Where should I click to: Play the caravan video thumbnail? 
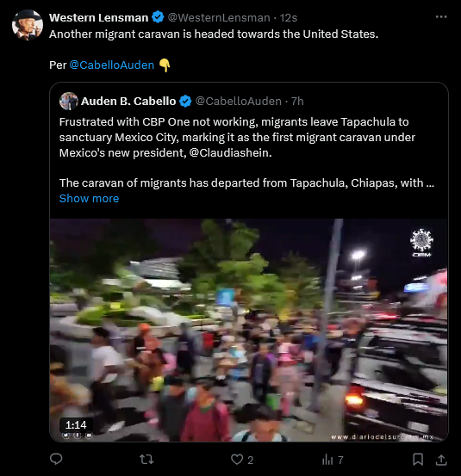coord(248,330)
